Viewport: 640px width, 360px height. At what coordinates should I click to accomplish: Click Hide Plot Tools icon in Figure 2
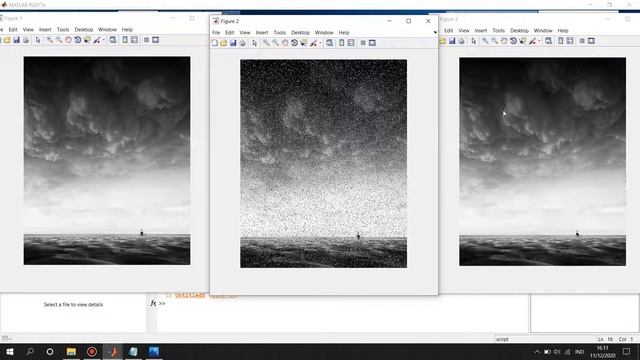363,43
